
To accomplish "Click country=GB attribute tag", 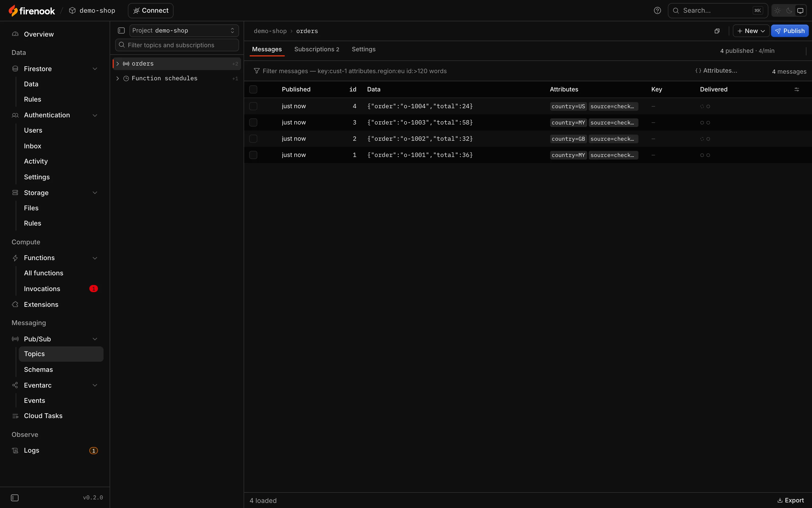I will [568, 139].
